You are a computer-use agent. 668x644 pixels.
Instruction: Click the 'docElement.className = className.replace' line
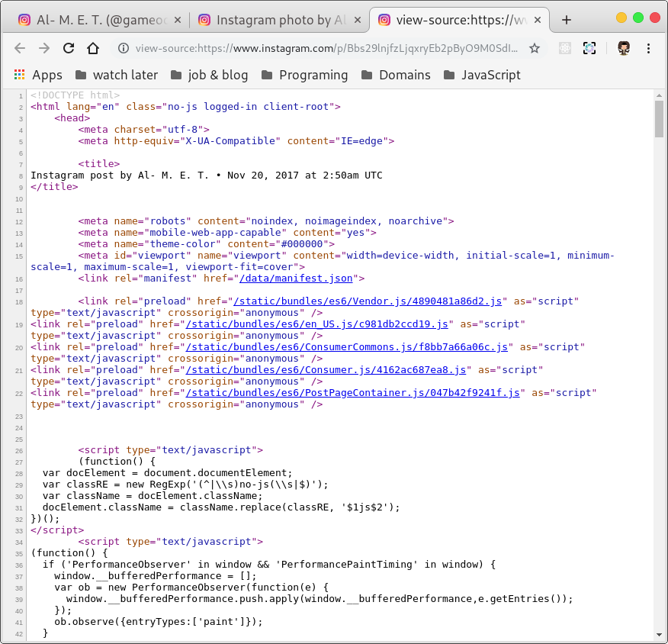pos(221,507)
